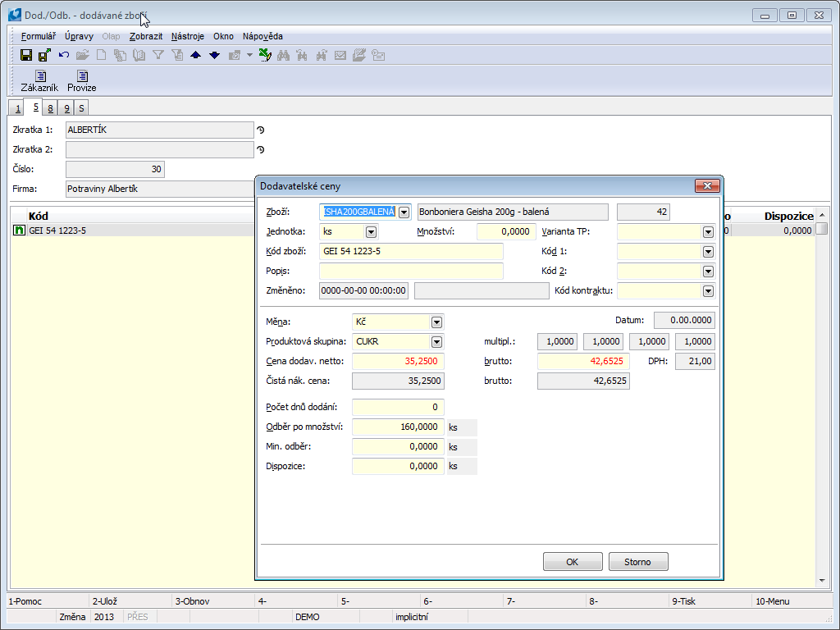Click the undo arrow toolbar icon
The width and height of the screenshot is (840, 630).
(63, 55)
